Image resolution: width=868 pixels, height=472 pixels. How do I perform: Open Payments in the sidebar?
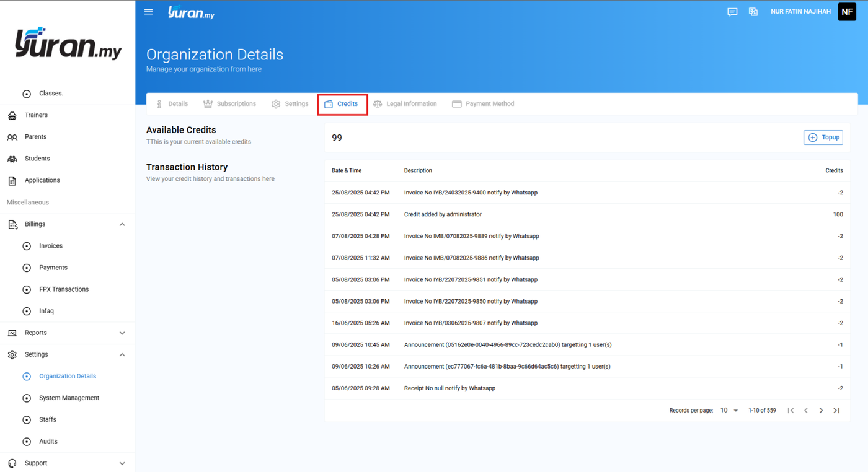[x=53, y=268]
